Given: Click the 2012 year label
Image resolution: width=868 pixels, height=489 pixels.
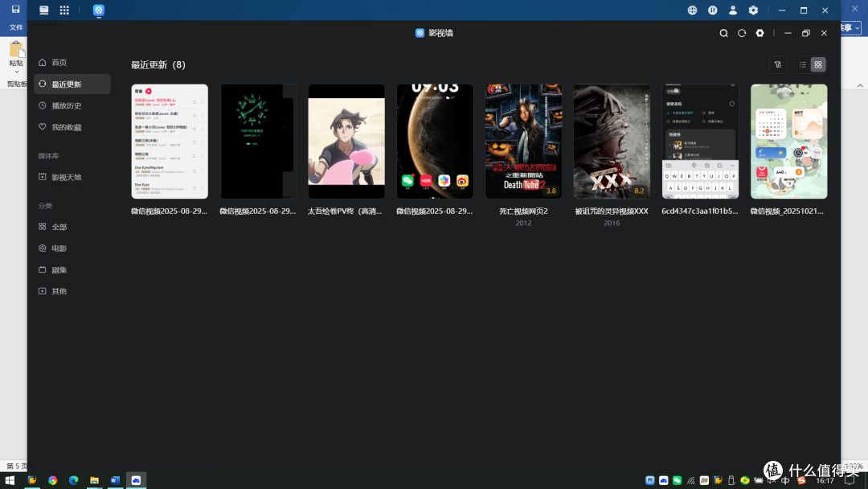Looking at the screenshot, I should pos(524,223).
